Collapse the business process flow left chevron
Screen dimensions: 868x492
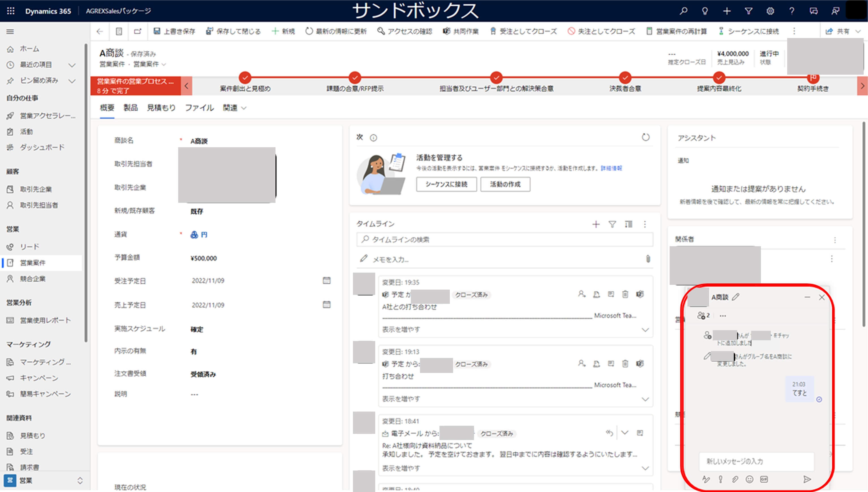[186, 86]
